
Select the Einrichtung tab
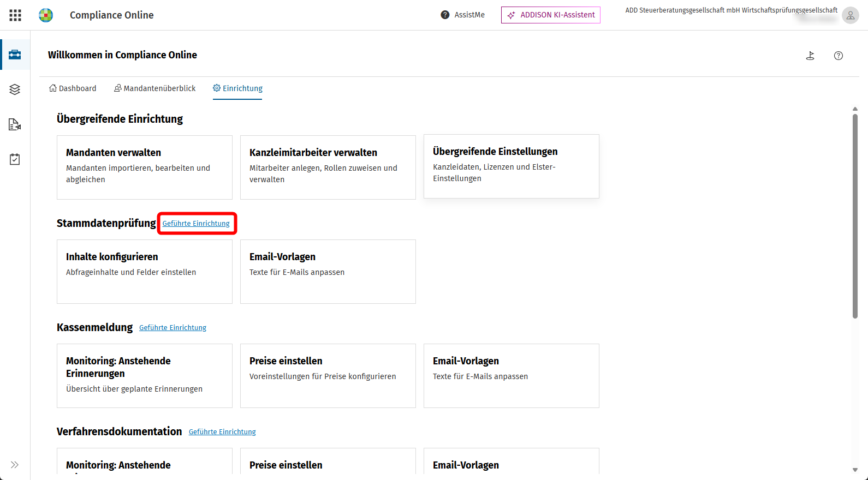click(237, 88)
